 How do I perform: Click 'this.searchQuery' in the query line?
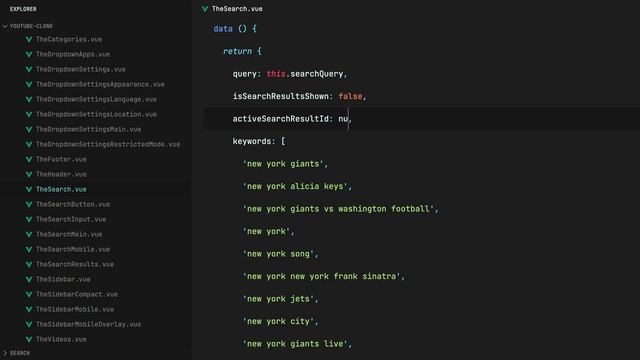[305, 74]
